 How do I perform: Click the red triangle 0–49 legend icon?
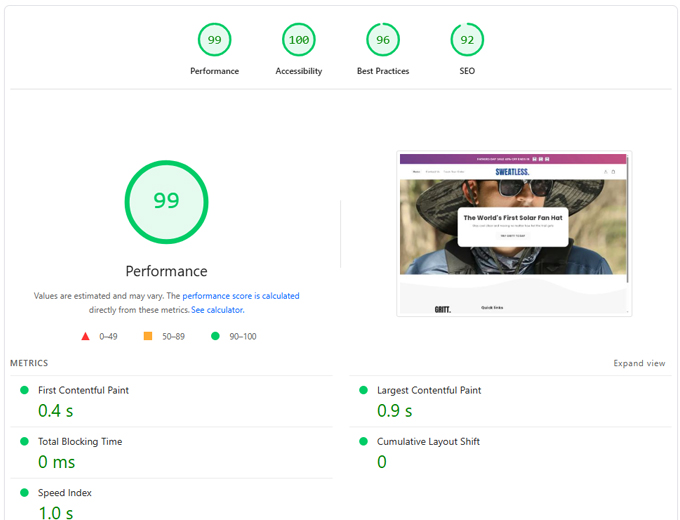coord(86,337)
